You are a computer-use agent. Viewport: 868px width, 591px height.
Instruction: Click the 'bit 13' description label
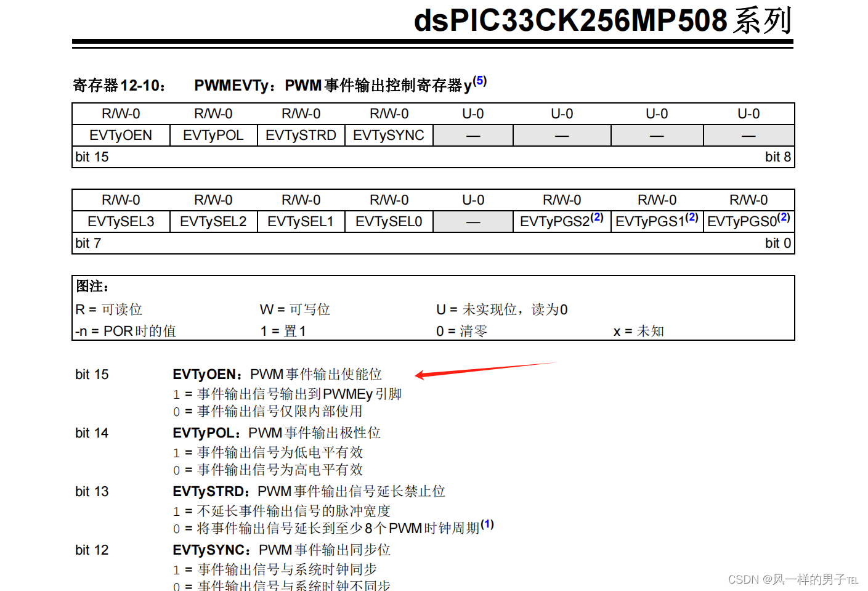(x=92, y=492)
